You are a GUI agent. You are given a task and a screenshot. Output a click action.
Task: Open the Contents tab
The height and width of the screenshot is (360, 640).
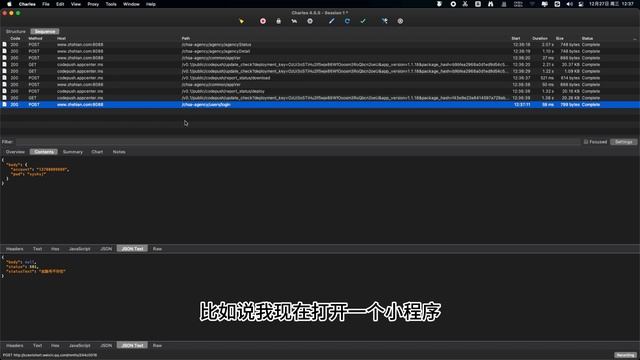pos(44,152)
